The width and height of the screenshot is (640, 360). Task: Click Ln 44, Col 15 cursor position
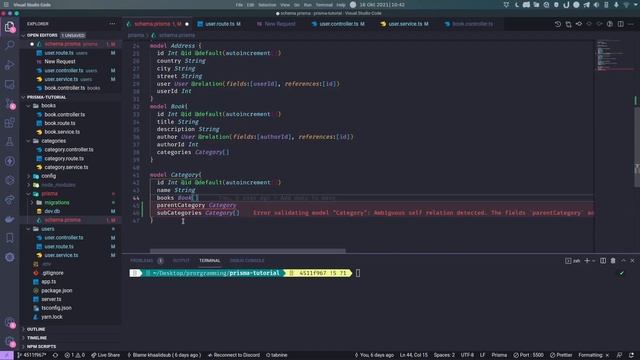click(414, 355)
